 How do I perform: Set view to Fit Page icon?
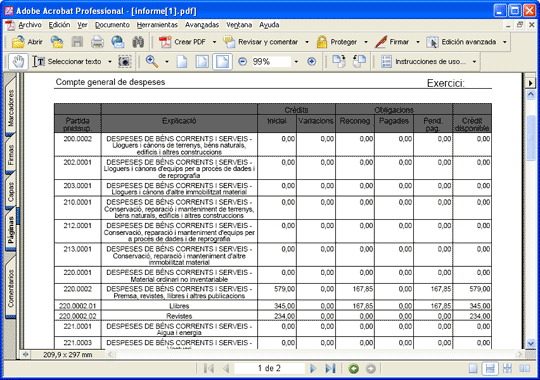click(202, 62)
